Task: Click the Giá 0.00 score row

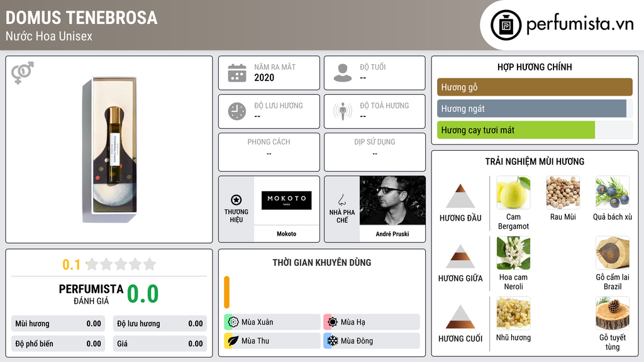Action: pyautogui.click(x=160, y=344)
